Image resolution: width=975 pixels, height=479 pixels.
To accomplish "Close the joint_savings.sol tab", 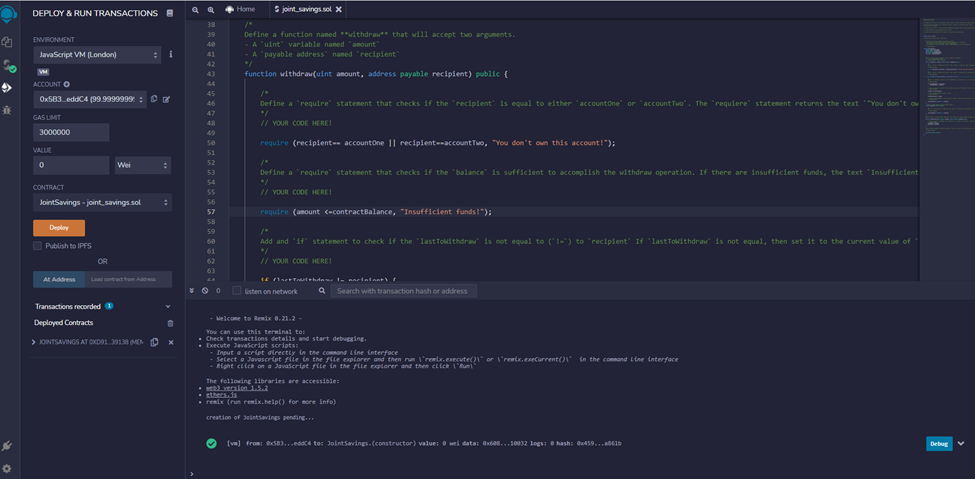I will tap(337, 9).
